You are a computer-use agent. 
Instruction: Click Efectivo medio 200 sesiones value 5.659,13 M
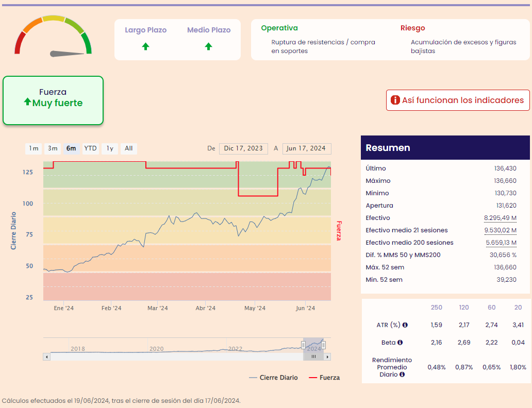501,243
